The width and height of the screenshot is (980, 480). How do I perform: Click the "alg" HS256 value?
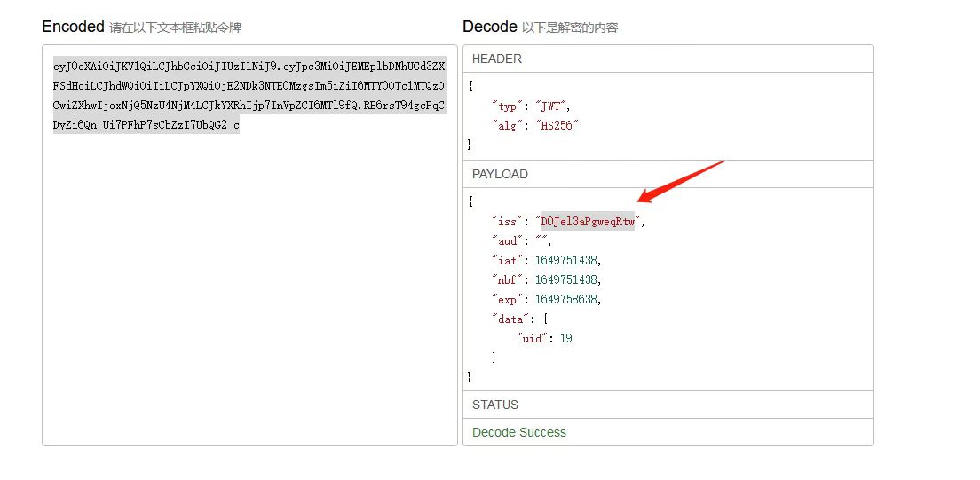pyautogui.click(x=556, y=126)
